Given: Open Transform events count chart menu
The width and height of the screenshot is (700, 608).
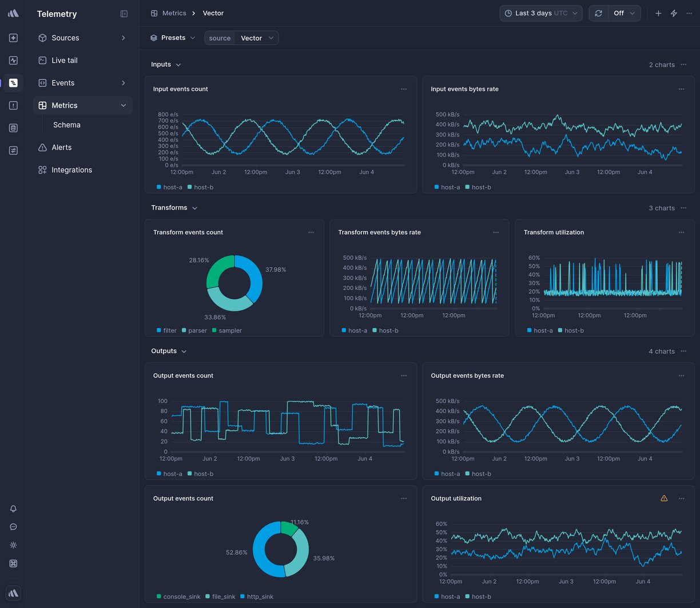Looking at the screenshot, I should 311,233.
